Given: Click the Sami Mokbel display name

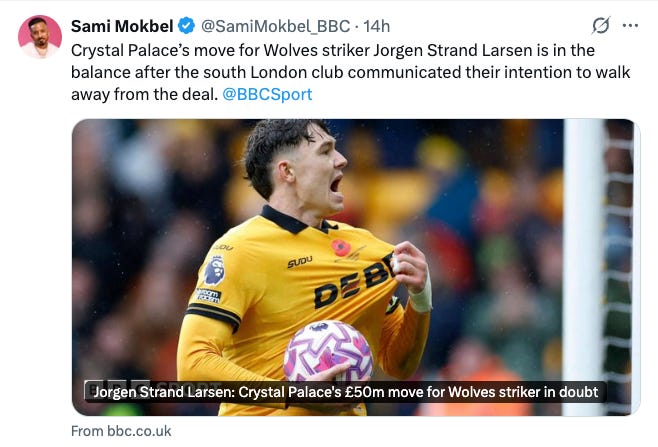Looking at the screenshot, I should 122,26.
